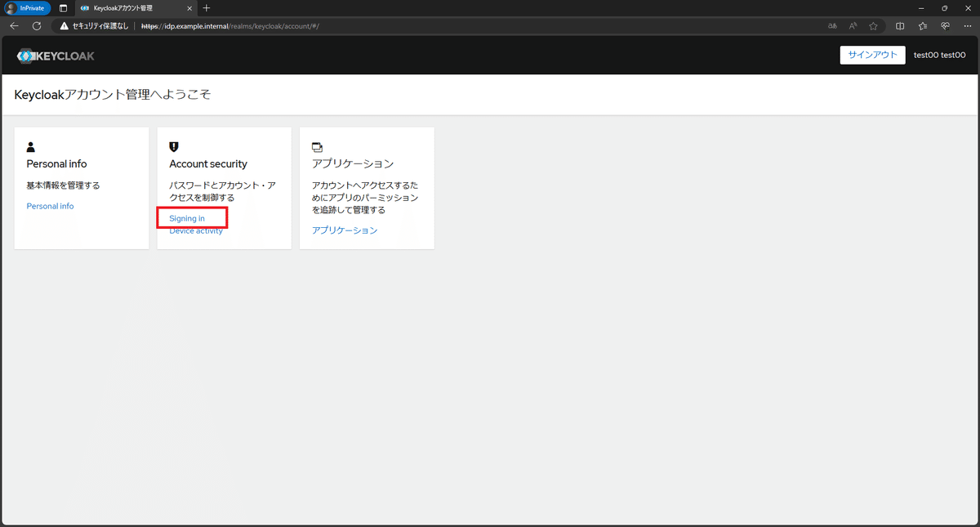The height and width of the screenshot is (527, 980).
Task: Click the Keycloak logo in the header
Action: [x=55, y=56]
